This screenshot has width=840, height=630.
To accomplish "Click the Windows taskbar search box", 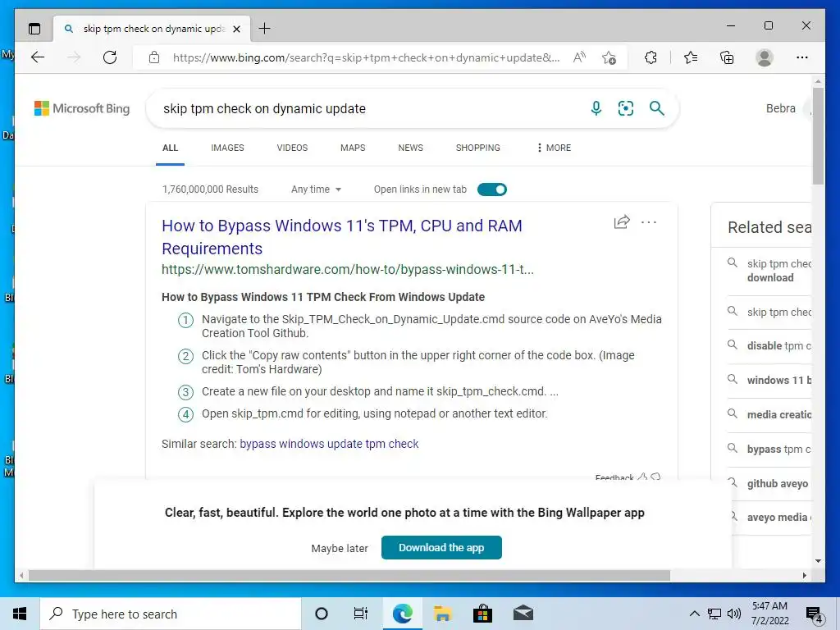I will coord(171,614).
